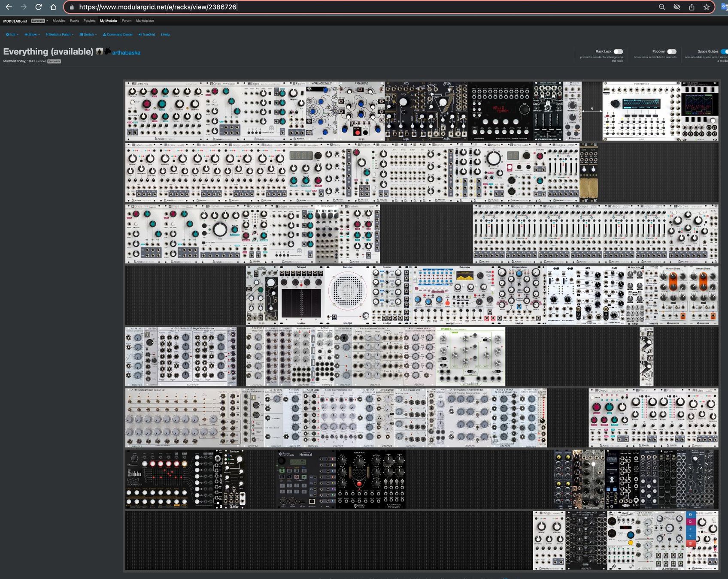Viewport: 728px width, 579px height.
Task: Go back with the browser back arrow
Action: (9, 7)
